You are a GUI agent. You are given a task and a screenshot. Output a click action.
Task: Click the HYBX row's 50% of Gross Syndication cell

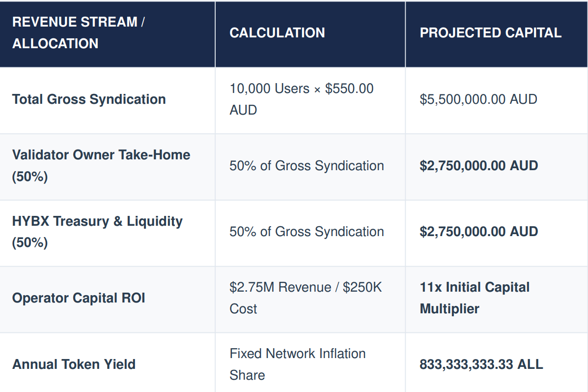(307, 232)
